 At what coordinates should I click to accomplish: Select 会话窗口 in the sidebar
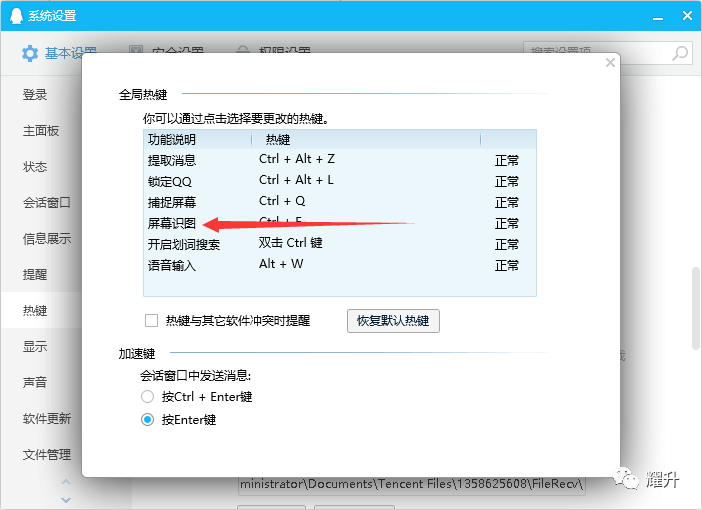[47, 202]
